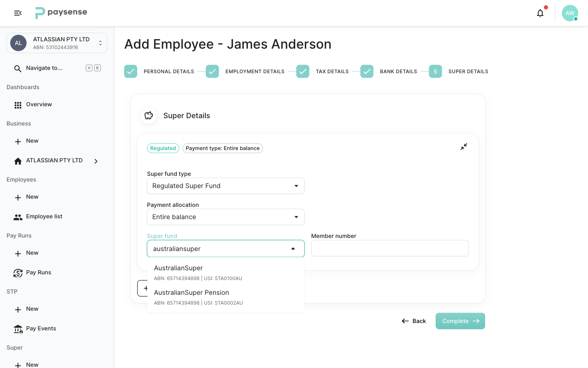Go to TAX DETAILS step

coord(332,72)
